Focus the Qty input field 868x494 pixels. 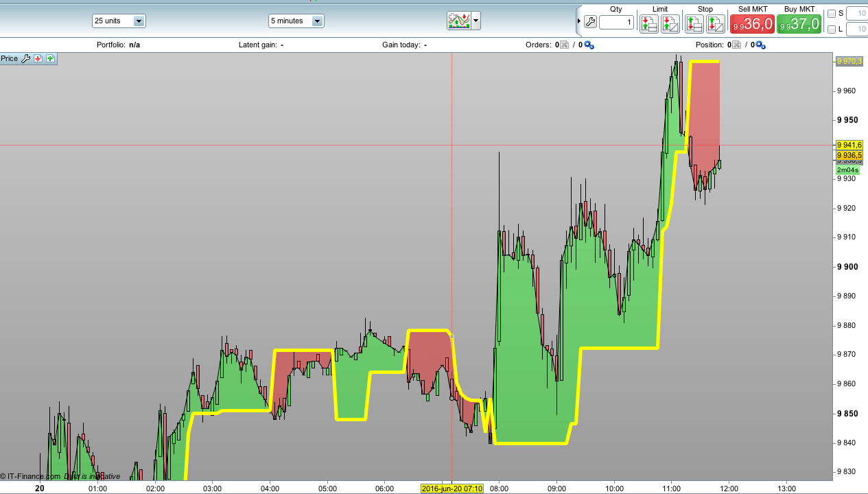(x=616, y=23)
